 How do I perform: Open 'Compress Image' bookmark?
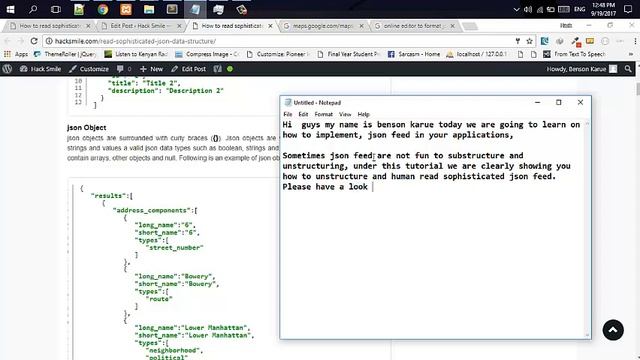[207, 54]
